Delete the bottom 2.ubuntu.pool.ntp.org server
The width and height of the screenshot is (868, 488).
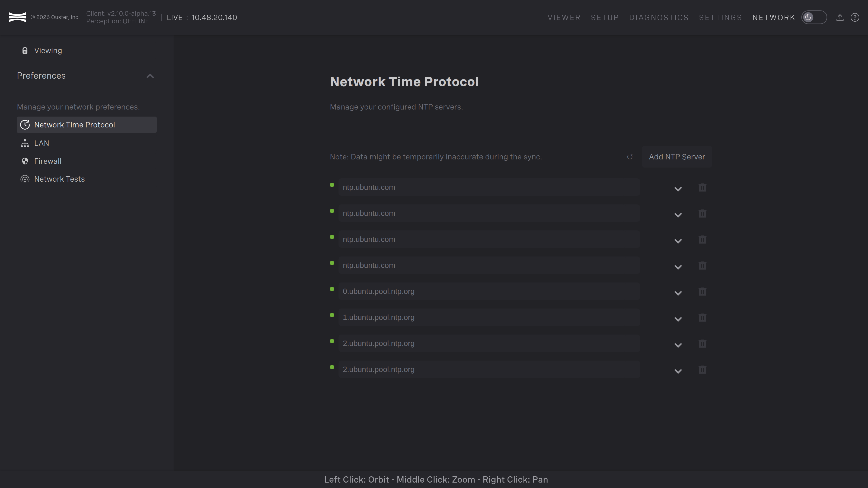click(x=702, y=370)
